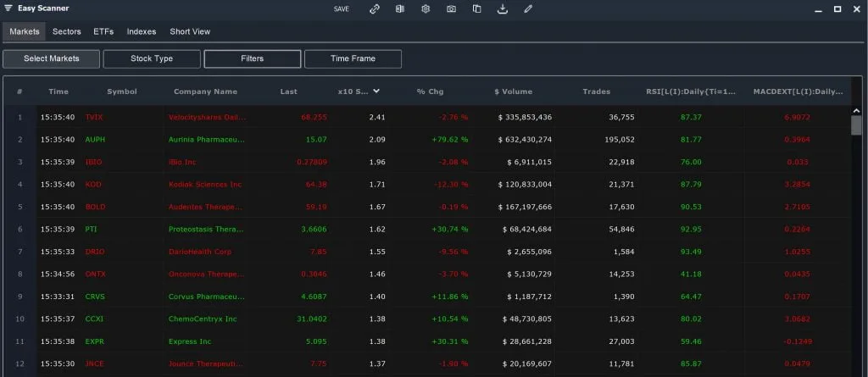
Task: Sort by the Time column header
Action: tap(58, 91)
